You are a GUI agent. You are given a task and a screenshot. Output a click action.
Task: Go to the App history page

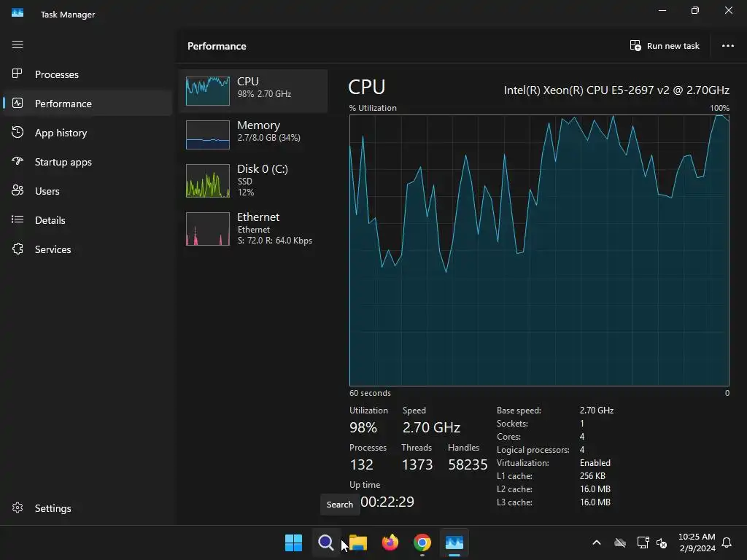61,133
